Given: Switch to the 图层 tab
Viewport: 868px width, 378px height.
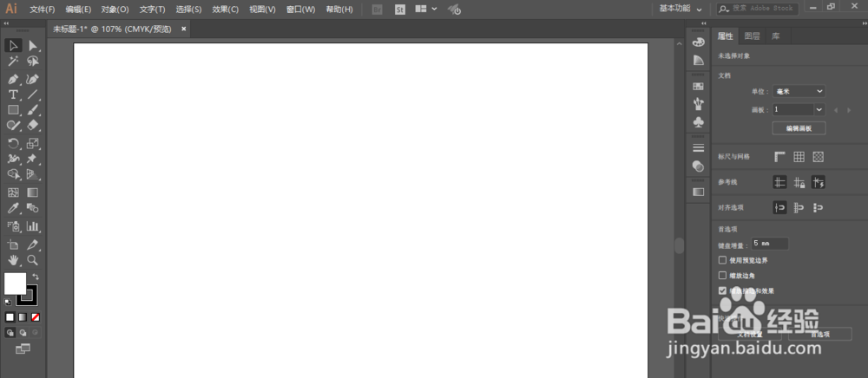Looking at the screenshot, I should coord(752,36).
